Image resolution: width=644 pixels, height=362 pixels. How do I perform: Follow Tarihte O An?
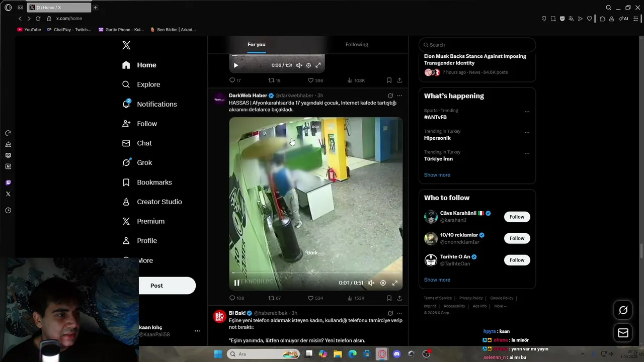pos(517,260)
